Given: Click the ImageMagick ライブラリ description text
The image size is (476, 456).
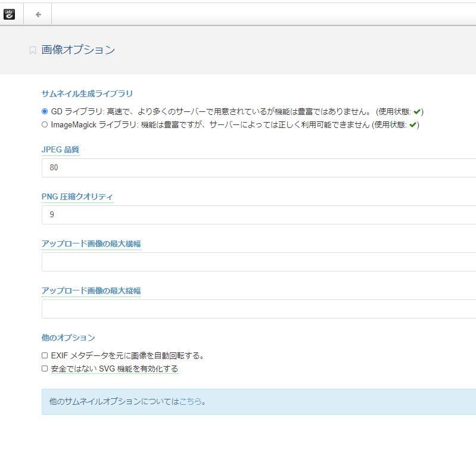Looking at the screenshot, I should tap(235, 124).
